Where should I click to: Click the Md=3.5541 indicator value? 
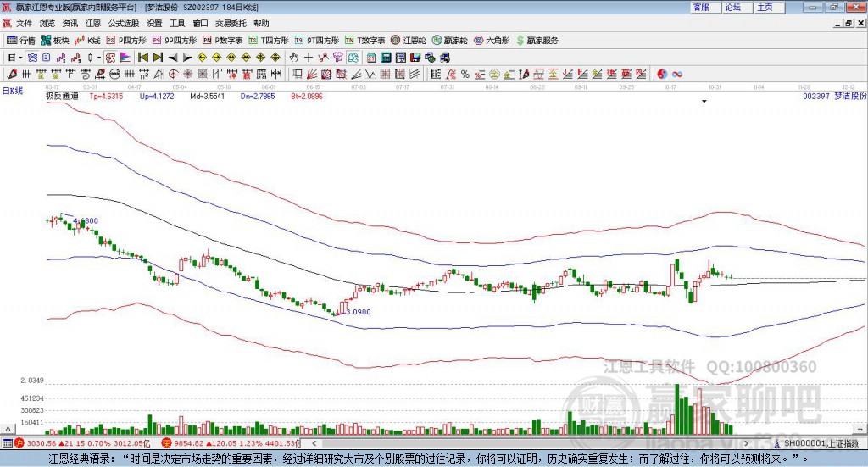tap(207, 97)
